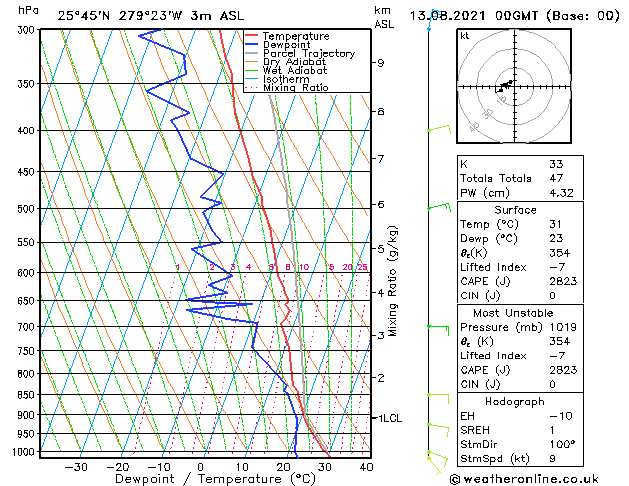Click the coordinates "25°45'N 279°23'W 3m ASL"
The width and height of the screenshot is (629, 486).
150,16
